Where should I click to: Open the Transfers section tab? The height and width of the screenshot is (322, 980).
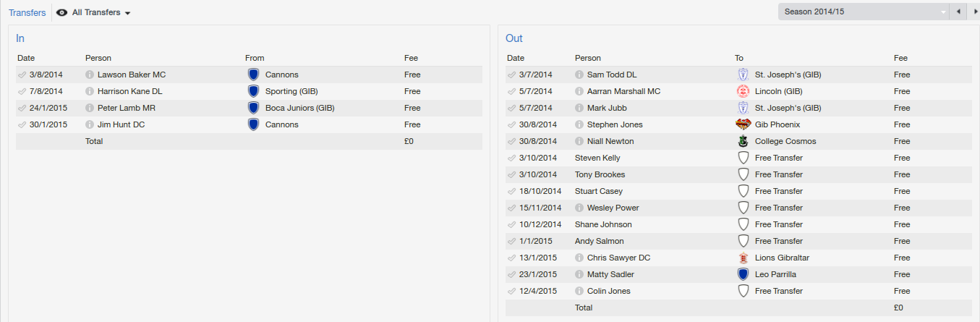(x=27, y=12)
